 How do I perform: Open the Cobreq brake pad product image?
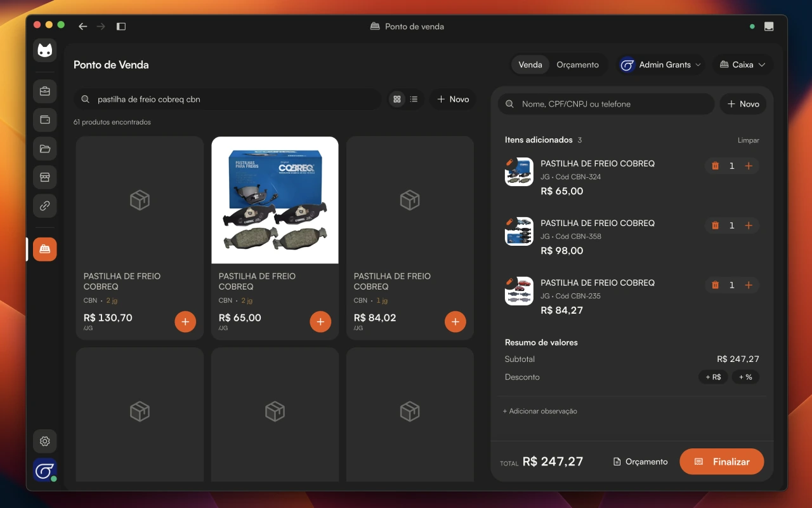coord(275,200)
